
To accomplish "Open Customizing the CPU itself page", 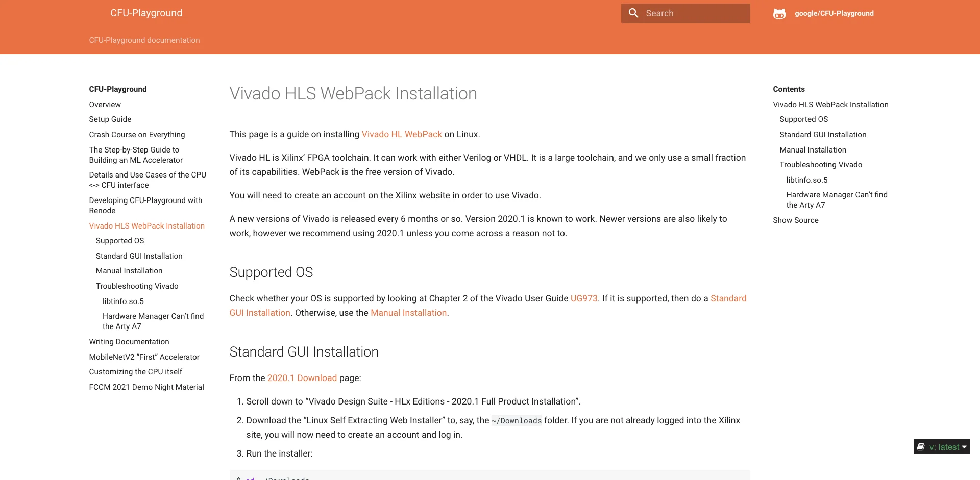I will click(135, 372).
